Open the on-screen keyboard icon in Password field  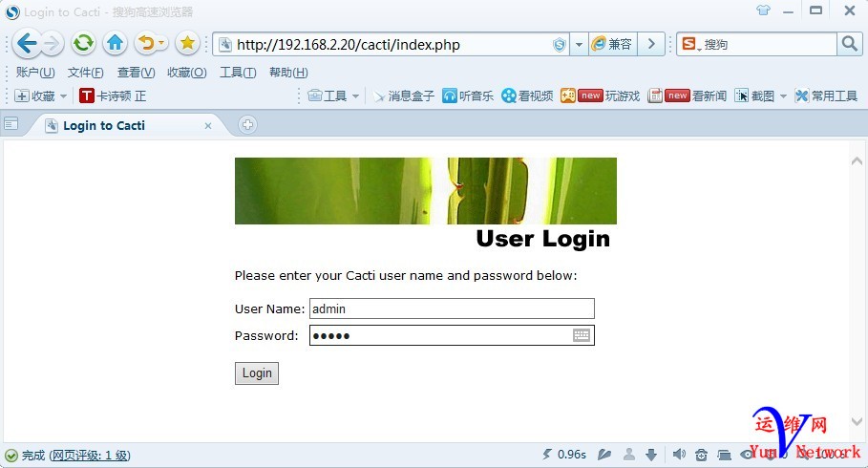click(582, 335)
